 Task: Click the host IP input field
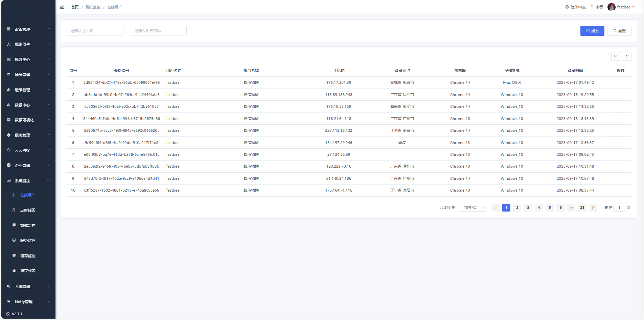[x=95, y=31]
